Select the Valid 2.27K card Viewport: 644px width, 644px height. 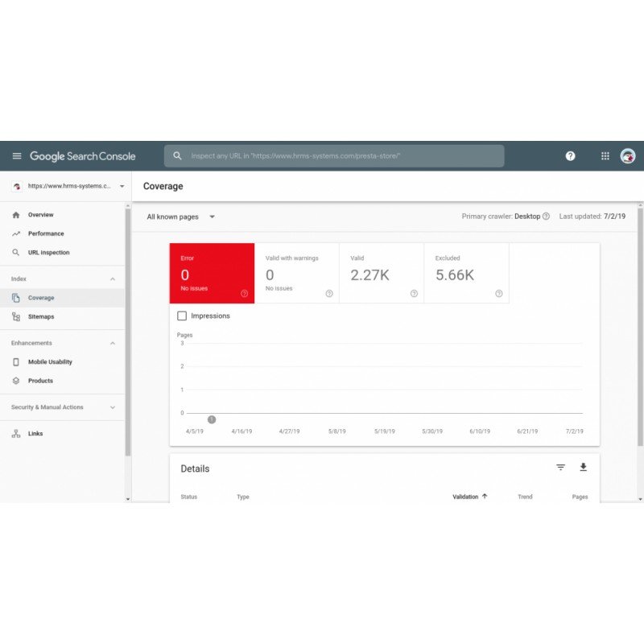coord(382,273)
